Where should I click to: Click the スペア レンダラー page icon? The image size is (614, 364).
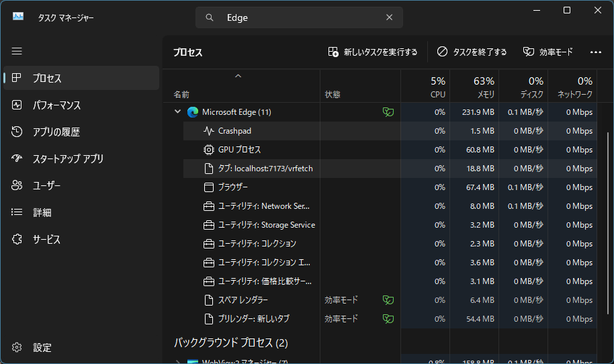coord(209,300)
